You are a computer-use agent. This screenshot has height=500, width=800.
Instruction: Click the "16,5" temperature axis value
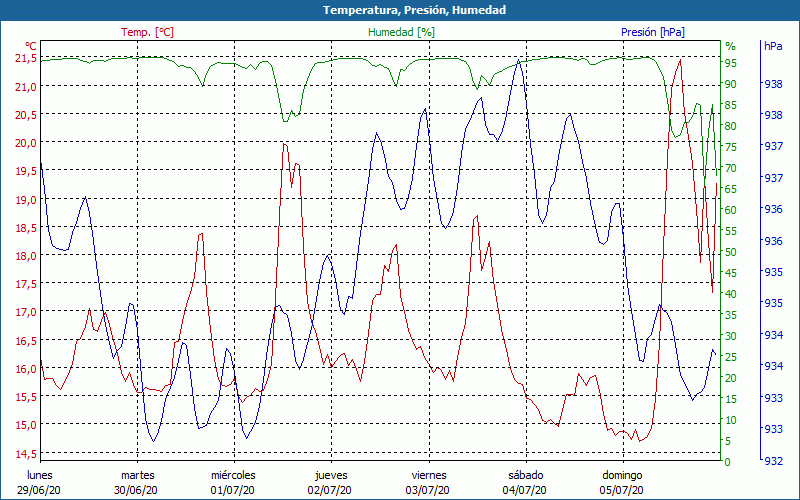(x=26, y=340)
